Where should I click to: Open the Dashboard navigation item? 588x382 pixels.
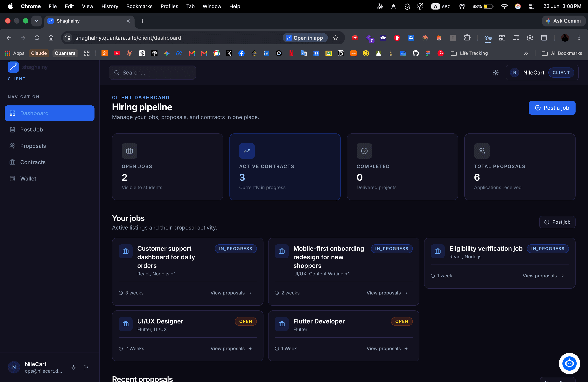(x=49, y=113)
